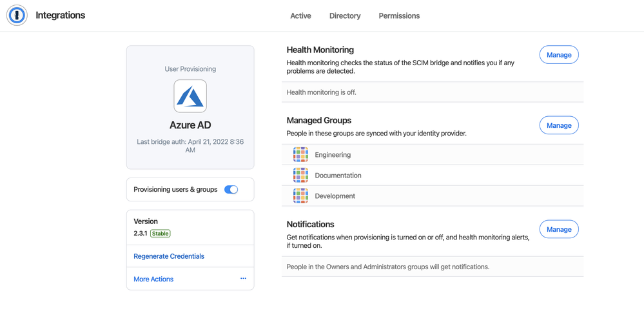Click the Stable version badge
The height and width of the screenshot is (335, 644).
click(161, 234)
